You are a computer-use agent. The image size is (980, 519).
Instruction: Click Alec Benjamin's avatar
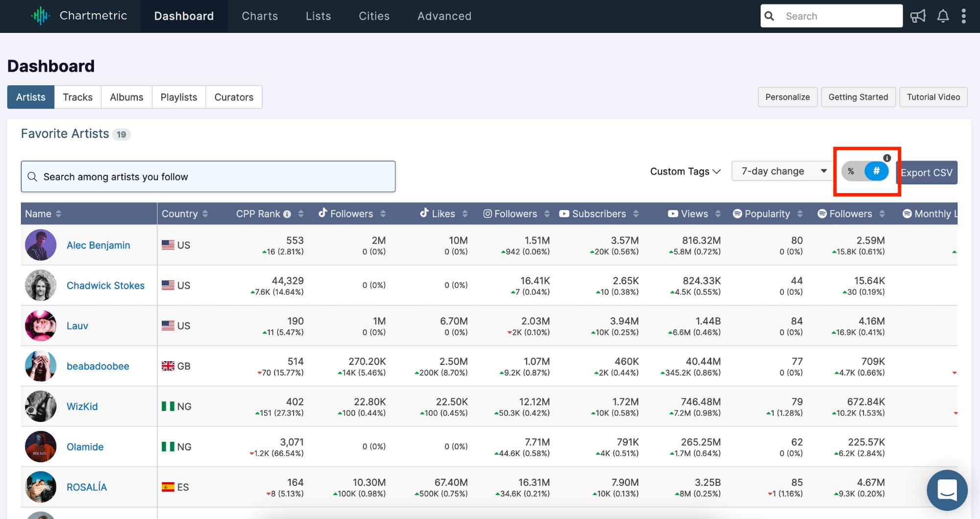(x=41, y=245)
